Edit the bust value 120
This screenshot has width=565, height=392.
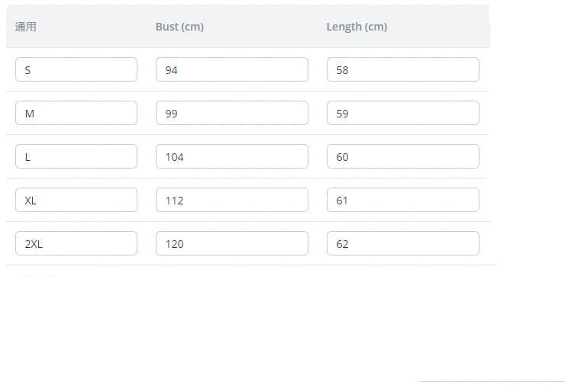click(x=231, y=243)
